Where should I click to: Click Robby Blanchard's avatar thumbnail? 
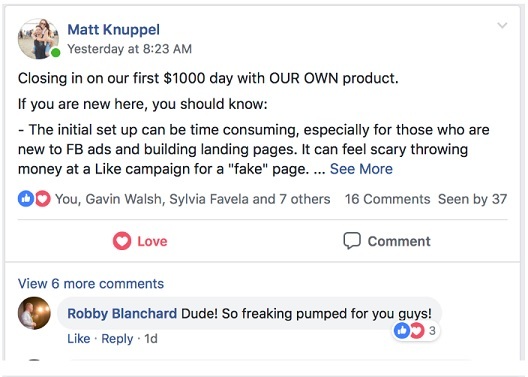(x=34, y=313)
